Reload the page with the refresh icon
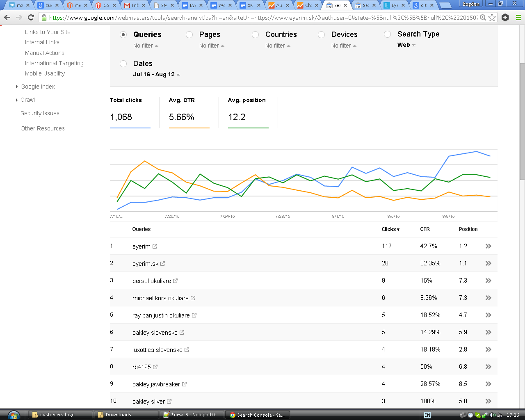Image resolution: width=525 pixels, height=420 pixels. click(31, 18)
